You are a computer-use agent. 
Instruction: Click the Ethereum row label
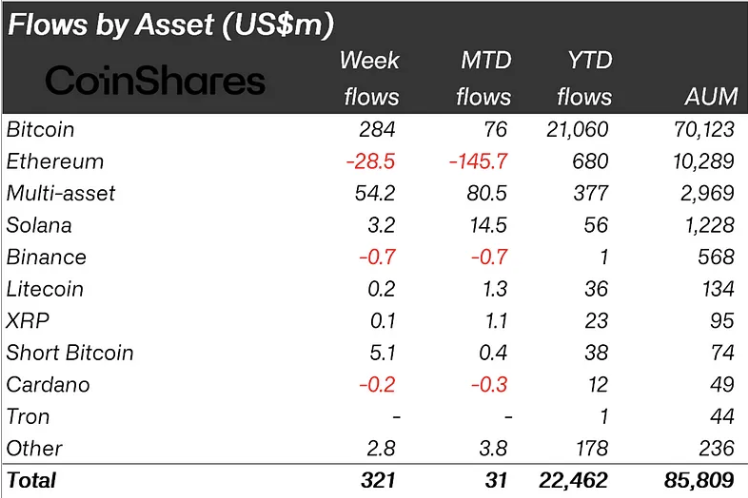pos(55,161)
